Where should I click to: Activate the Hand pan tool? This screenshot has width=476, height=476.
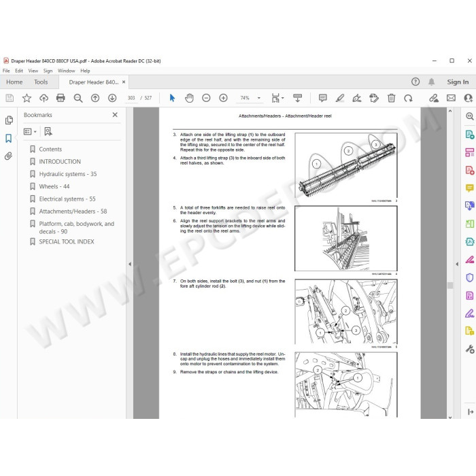(189, 98)
